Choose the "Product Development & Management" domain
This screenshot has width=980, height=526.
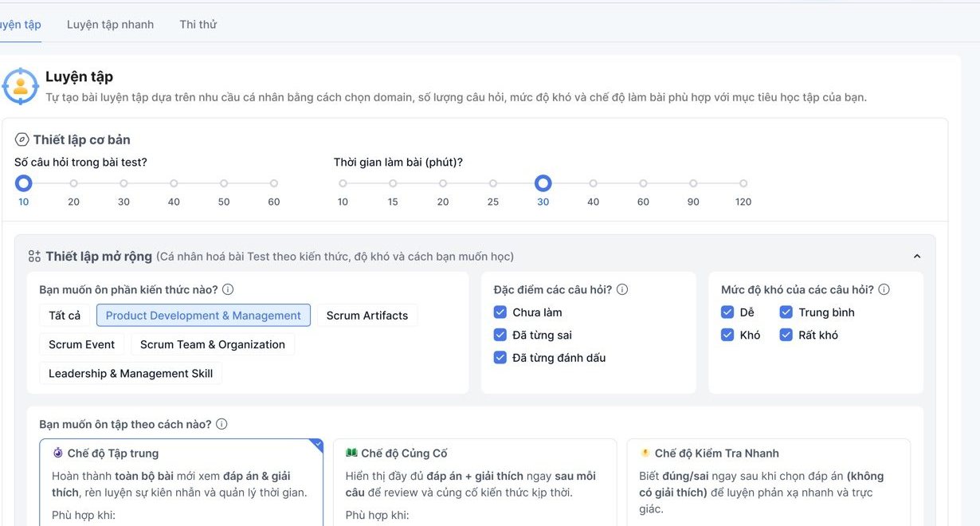(x=203, y=316)
